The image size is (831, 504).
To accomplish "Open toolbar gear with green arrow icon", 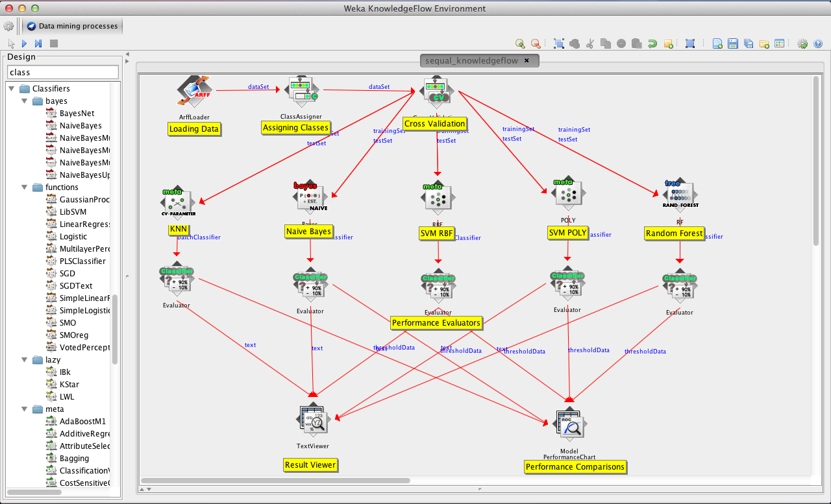I will pos(802,43).
